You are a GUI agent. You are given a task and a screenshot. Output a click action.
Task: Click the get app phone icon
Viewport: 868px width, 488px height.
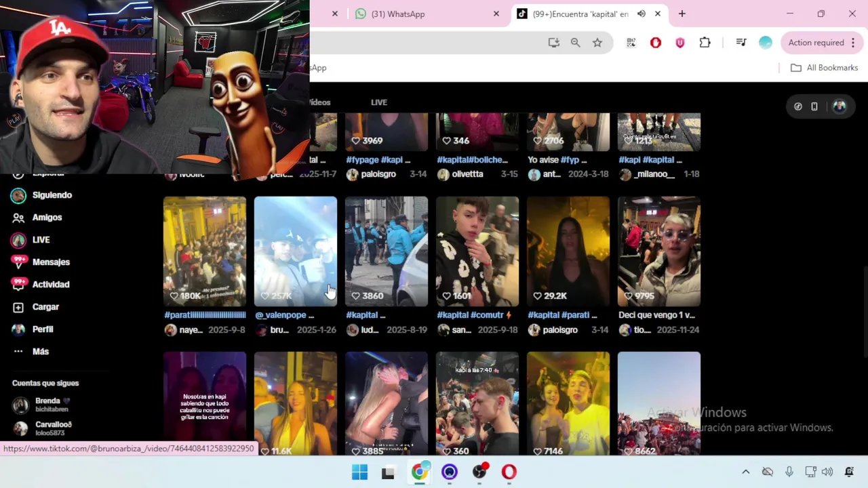pyautogui.click(x=814, y=106)
